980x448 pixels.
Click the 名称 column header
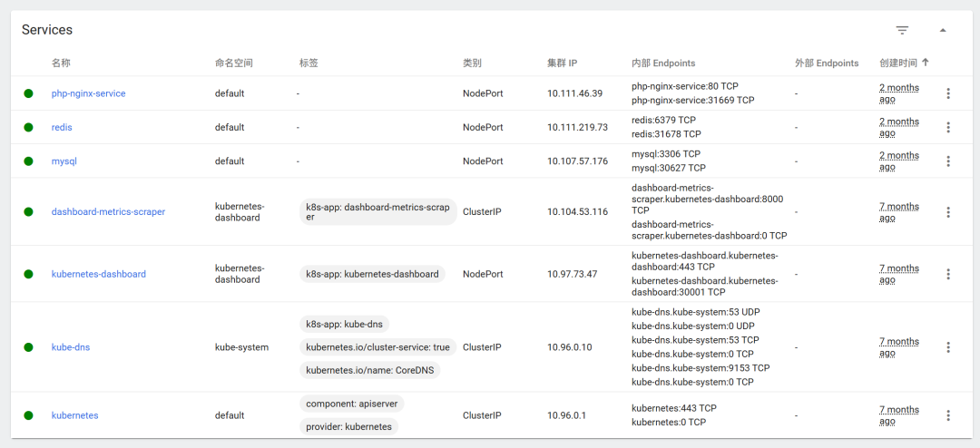pos(61,63)
